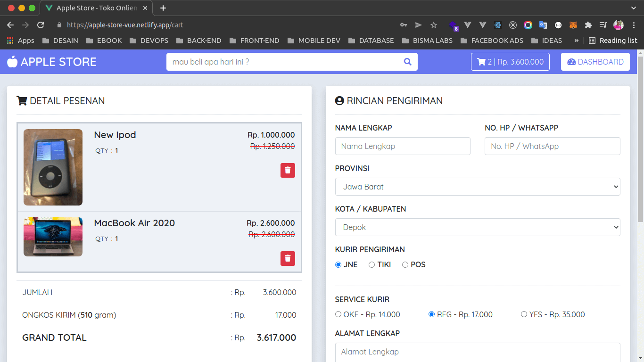This screenshot has width=644, height=362.
Task: Open the FRONT-END bookmarks folder
Action: coord(255,41)
